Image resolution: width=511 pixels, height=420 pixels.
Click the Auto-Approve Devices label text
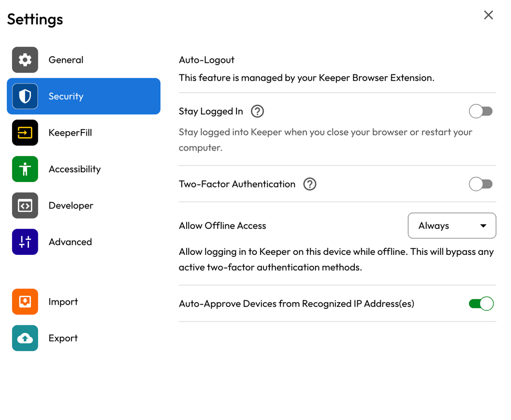point(296,304)
